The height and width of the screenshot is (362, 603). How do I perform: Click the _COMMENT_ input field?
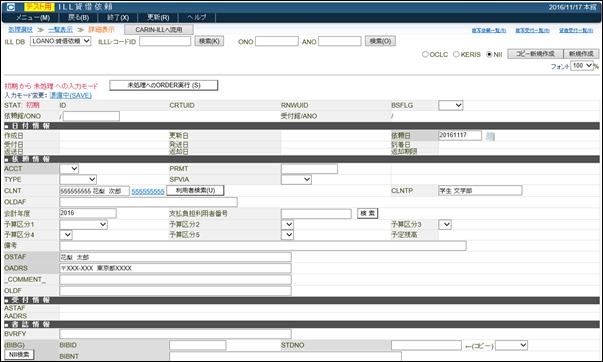click(175, 279)
